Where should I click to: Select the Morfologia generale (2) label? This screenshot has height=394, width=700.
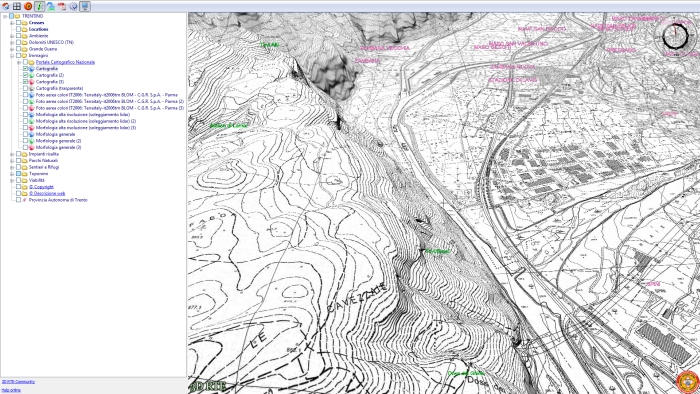tap(58, 141)
